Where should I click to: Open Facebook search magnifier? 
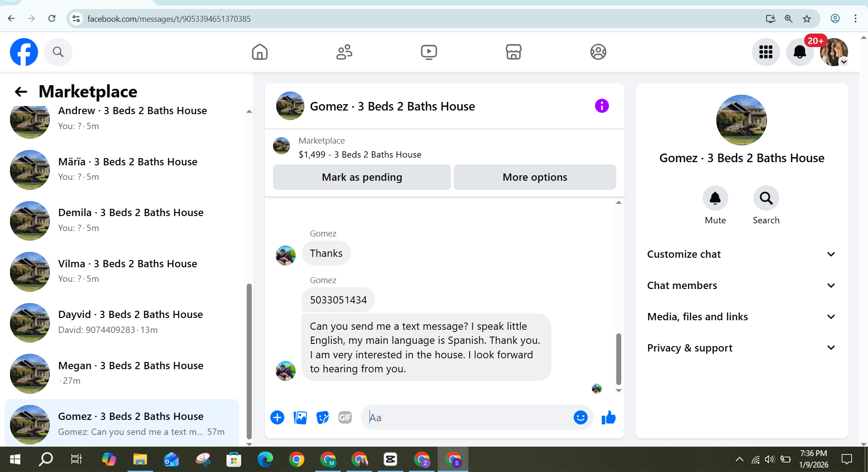pyautogui.click(x=58, y=52)
